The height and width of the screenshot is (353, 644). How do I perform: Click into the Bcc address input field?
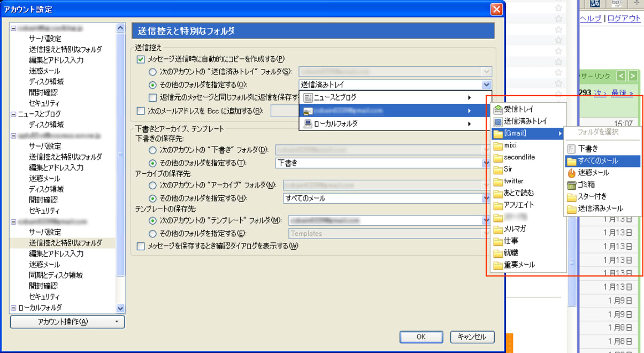tap(285, 111)
